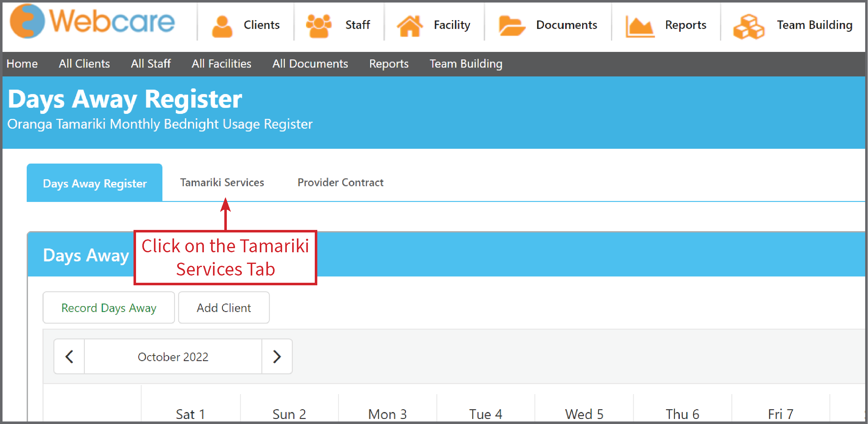Click the Webcare logo
The image size is (868, 424).
(x=92, y=22)
